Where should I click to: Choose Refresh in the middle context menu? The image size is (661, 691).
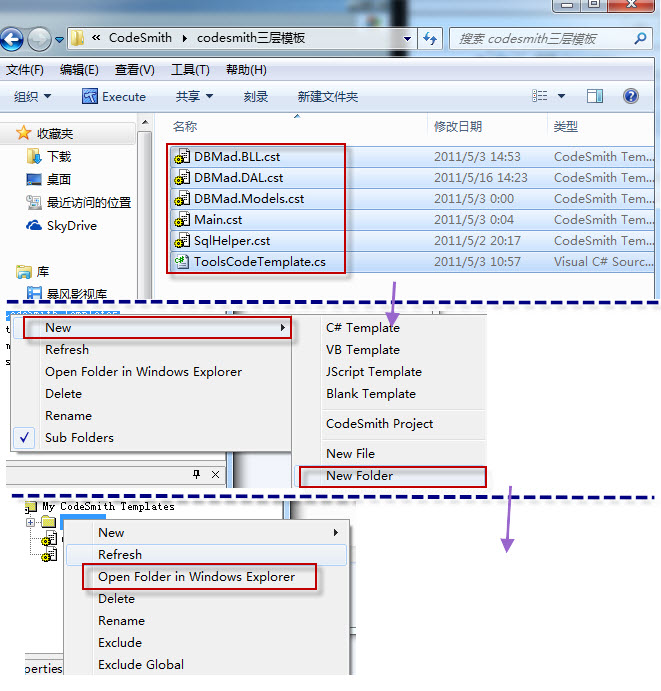click(67, 349)
